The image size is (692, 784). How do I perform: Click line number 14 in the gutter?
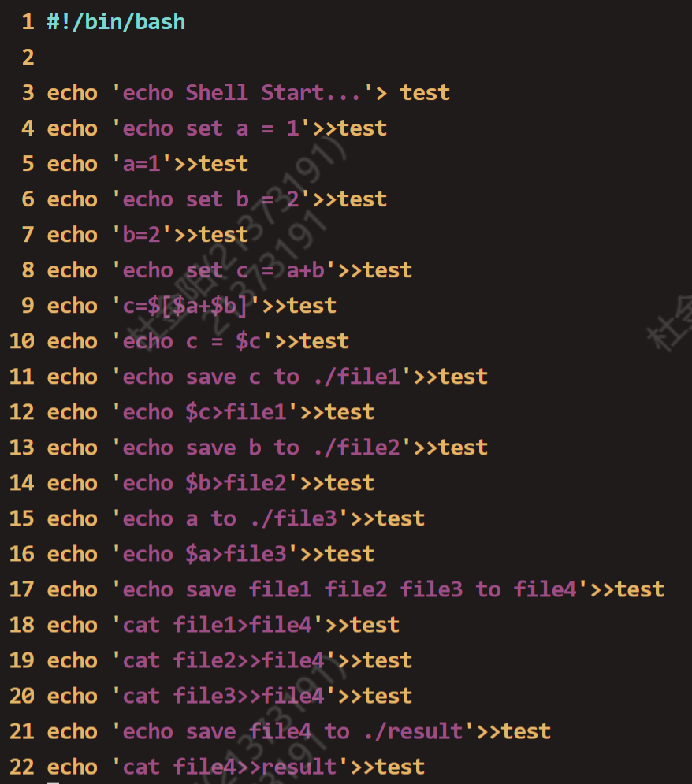pos(22,483)
